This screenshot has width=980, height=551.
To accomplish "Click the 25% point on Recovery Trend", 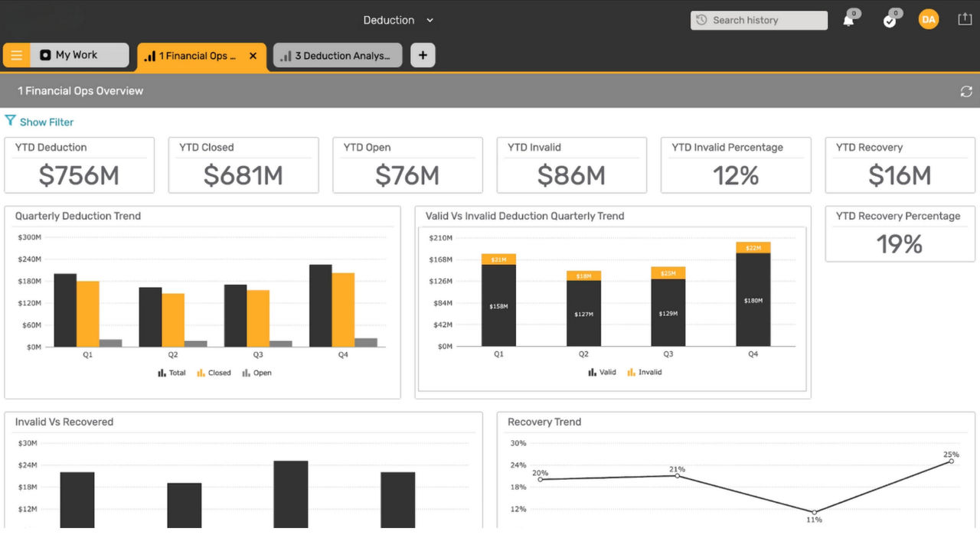I will coord(952,461).
